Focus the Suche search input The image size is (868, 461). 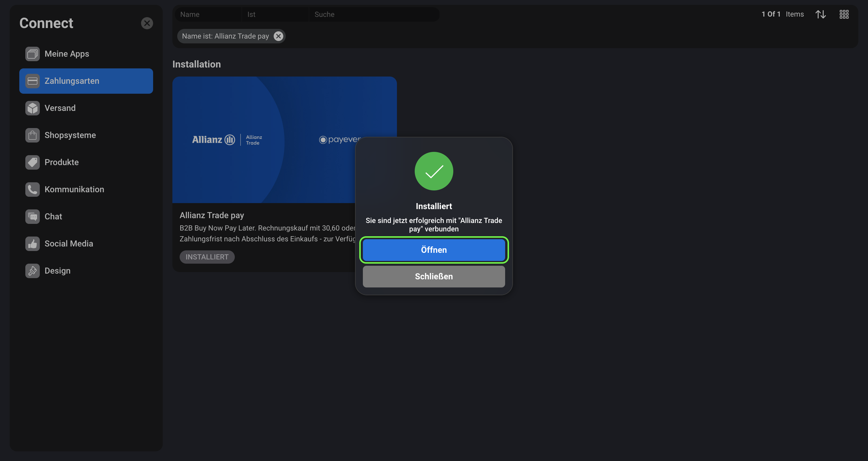point(374,14)
